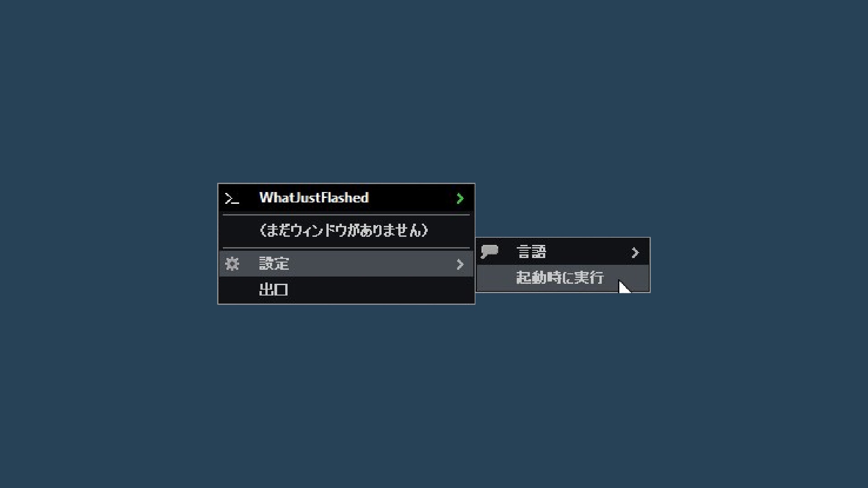
Task: Expand the 言語 submenu chevron
Action: click(635, 253)
